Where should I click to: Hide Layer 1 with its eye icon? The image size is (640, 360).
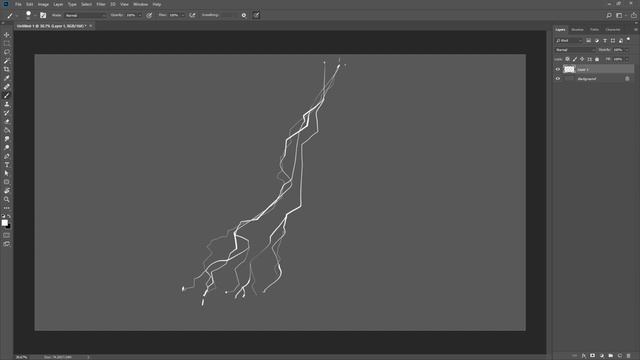click(558, 69)
